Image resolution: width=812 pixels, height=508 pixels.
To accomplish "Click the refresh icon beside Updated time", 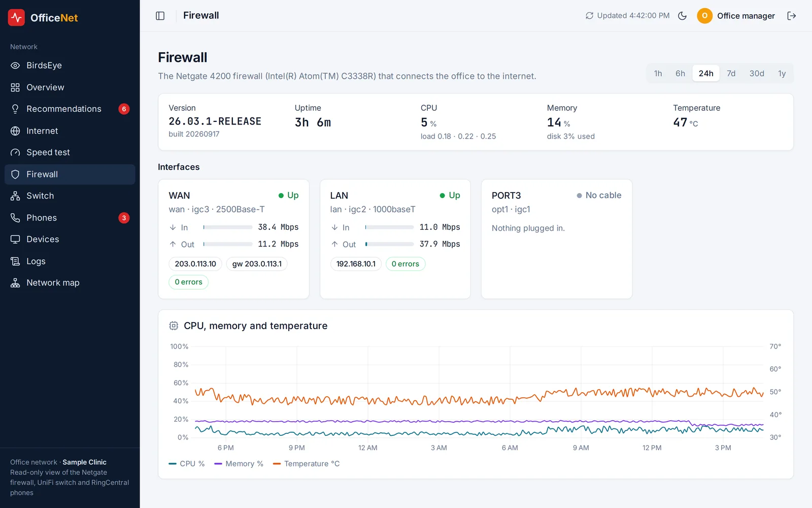I will point(589,16).
